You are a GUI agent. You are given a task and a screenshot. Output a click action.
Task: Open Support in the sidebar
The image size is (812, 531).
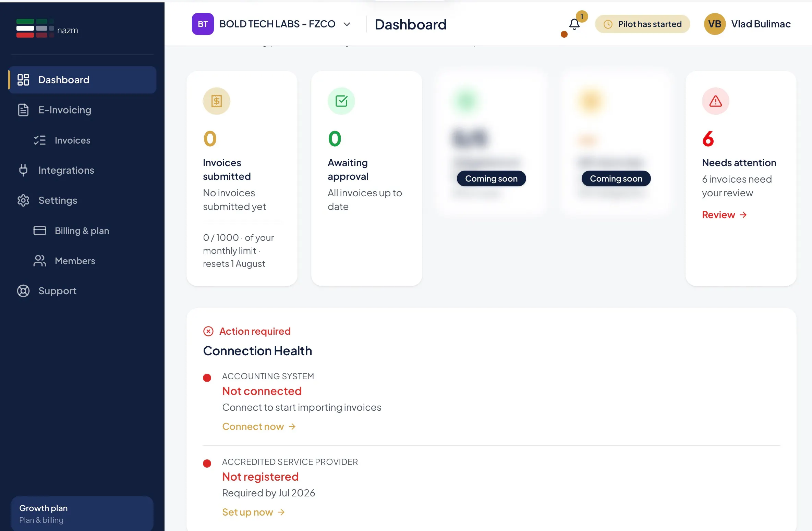click(82, 291)
